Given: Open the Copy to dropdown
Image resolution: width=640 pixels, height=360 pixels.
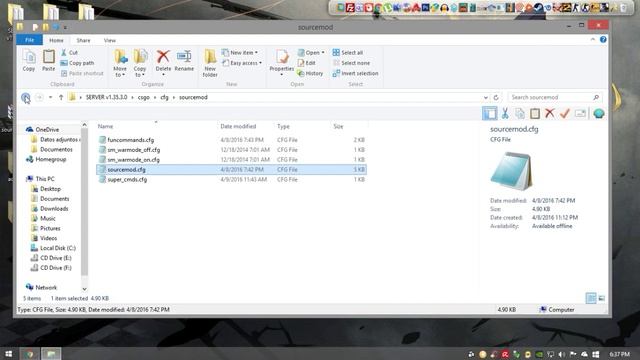Looking at the screenshot, I should (x=140, y=63).
